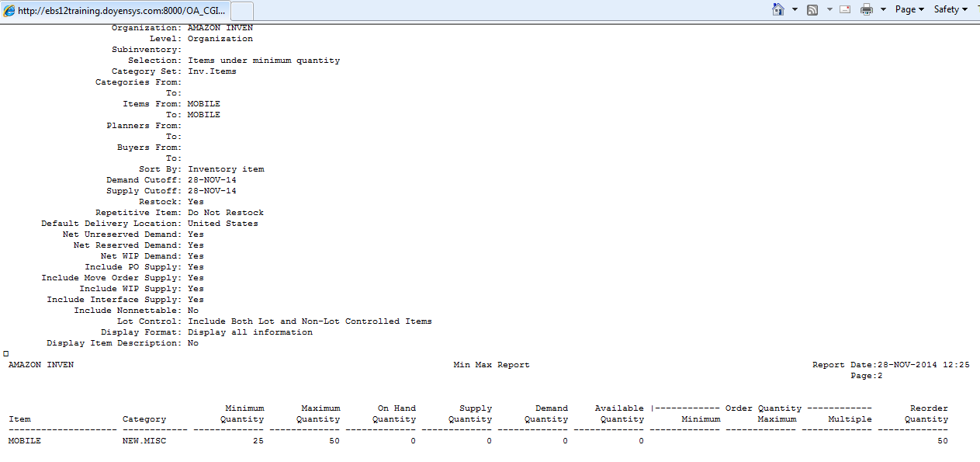Screen dimensions: 980x462
Task: Click the RSS feeds icon
Action: click(812, 9)
